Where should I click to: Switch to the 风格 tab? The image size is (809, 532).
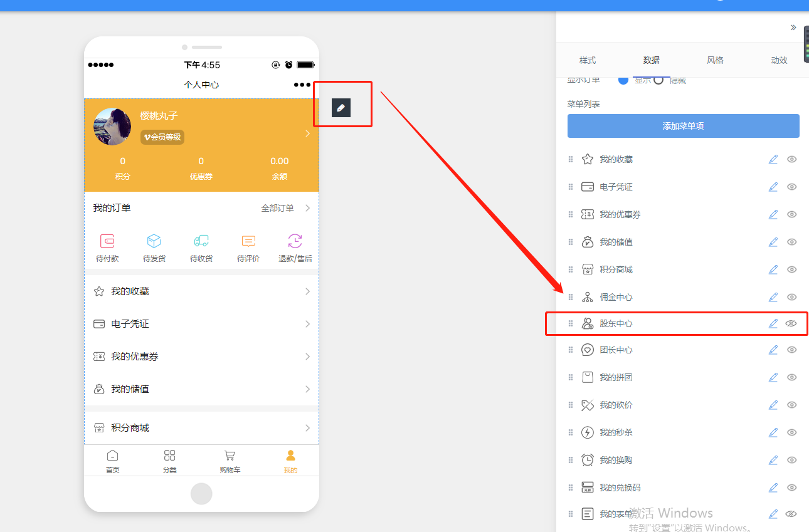tap(715, 60)
